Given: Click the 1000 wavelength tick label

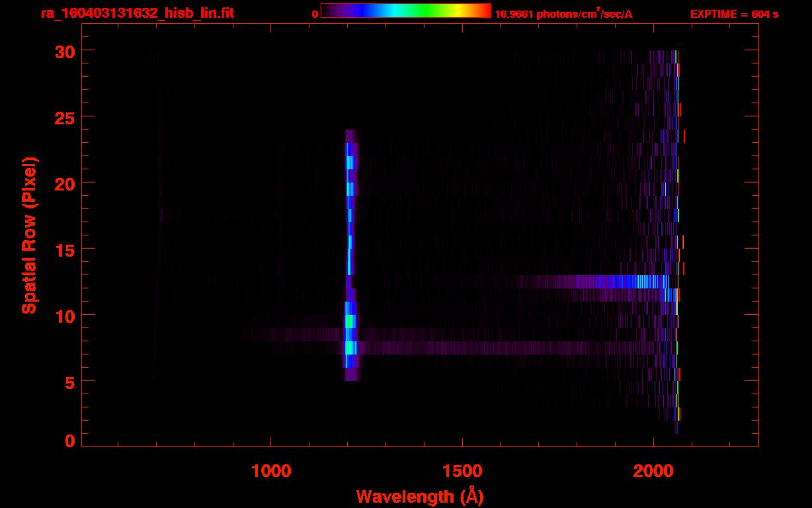Looking at the screenshot, I should pos(271,471).
